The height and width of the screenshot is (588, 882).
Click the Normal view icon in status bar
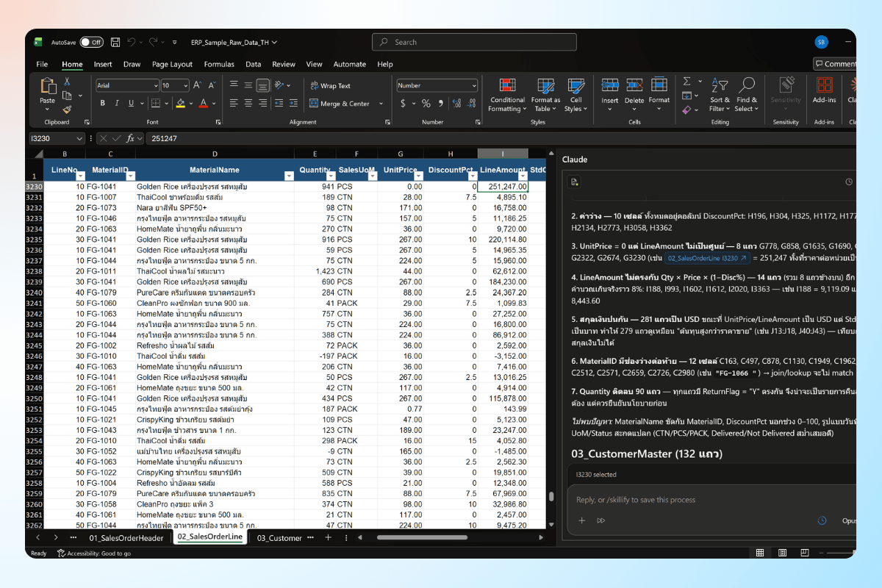[761, 553]
